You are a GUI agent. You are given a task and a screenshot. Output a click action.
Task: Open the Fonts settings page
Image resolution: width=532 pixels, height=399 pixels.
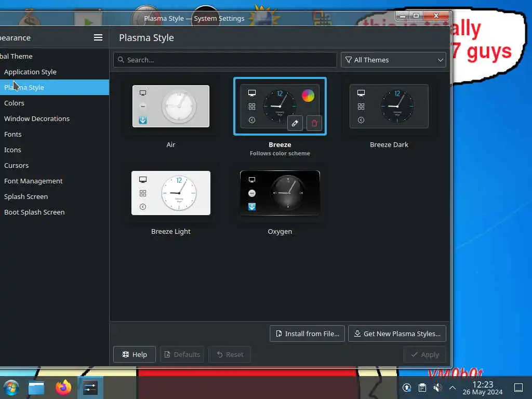pos(54,135)
